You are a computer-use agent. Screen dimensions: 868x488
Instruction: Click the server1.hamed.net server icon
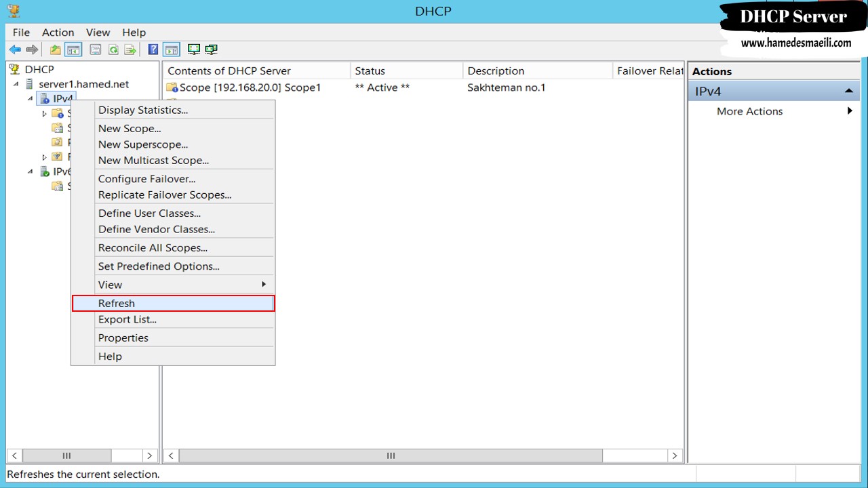[x=29, y=84]
